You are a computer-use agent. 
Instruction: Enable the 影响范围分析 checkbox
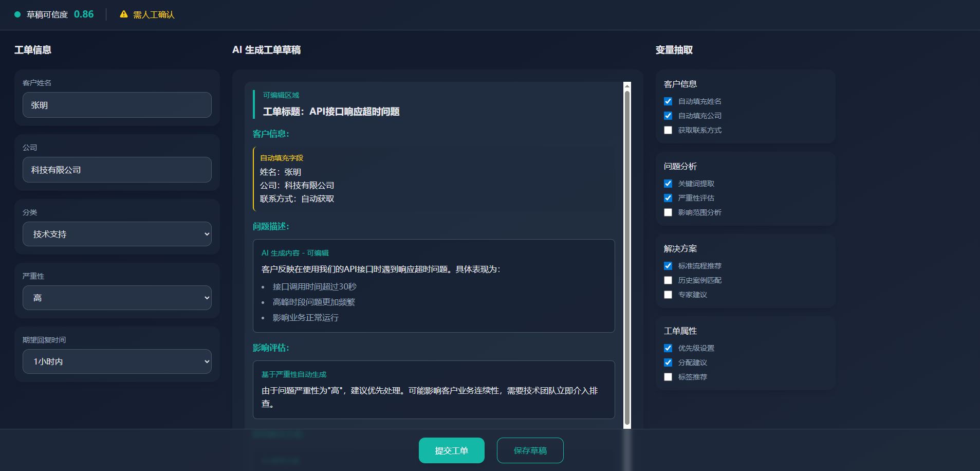coord(668,212)
